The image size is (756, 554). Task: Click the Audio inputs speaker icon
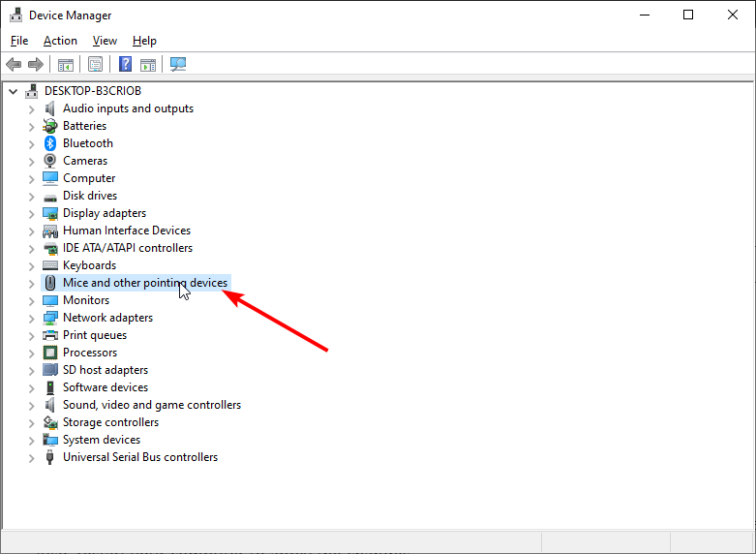(50, 108)
